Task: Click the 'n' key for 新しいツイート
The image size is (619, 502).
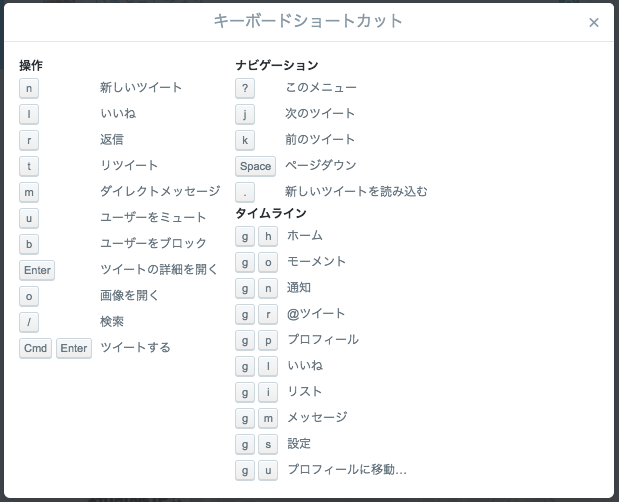Action: pos(29,88)
